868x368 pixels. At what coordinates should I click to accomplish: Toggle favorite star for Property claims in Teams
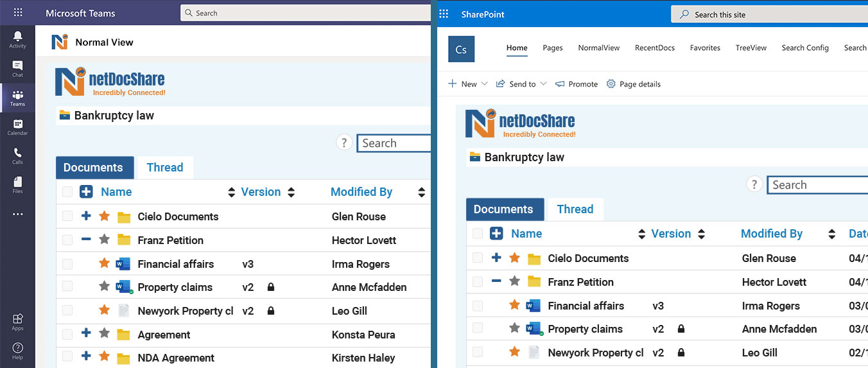coord(105,286)
